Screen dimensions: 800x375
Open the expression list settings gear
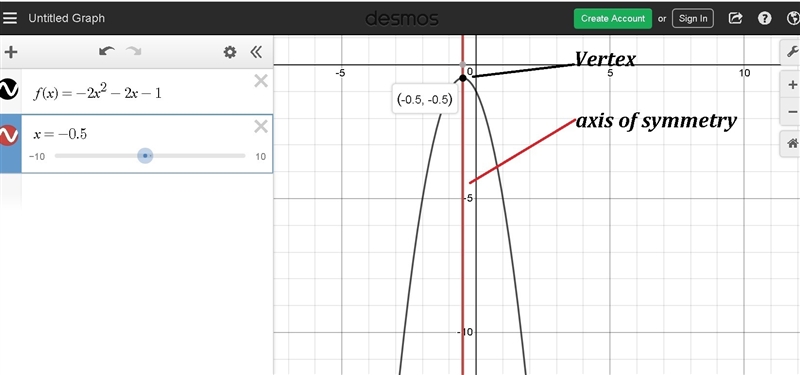click(230, 52)
